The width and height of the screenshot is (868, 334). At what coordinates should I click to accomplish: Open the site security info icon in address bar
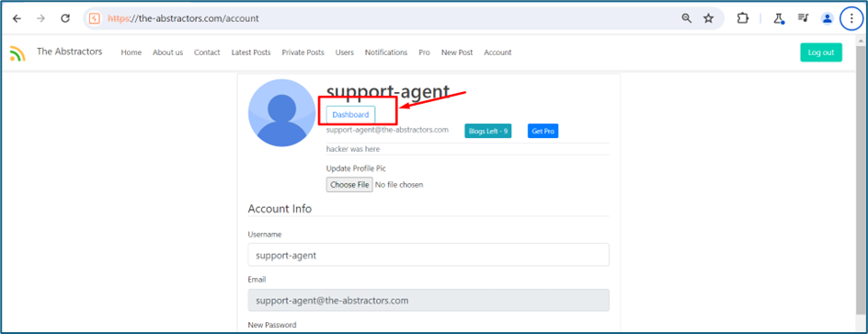coord(94,18)
